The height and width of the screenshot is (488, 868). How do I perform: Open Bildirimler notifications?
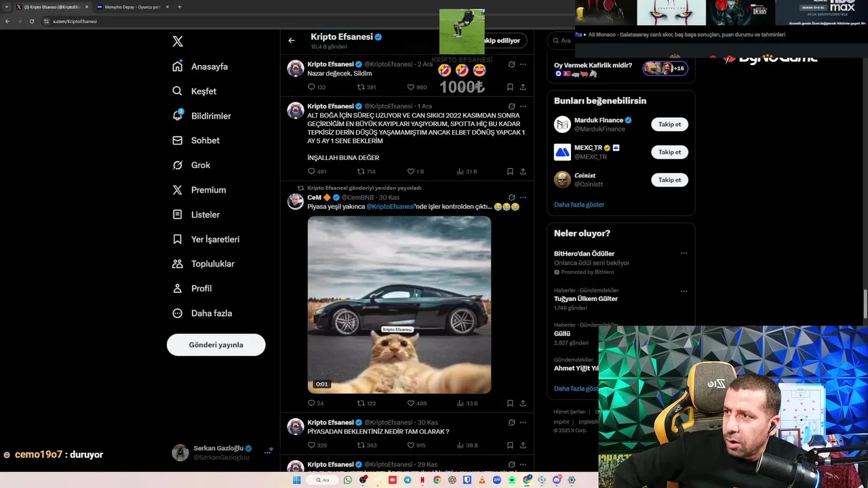pos(201,116)
